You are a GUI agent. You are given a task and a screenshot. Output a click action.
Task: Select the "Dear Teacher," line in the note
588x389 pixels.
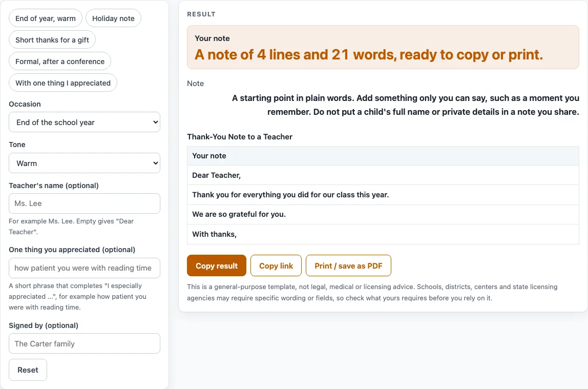[383, 175]
